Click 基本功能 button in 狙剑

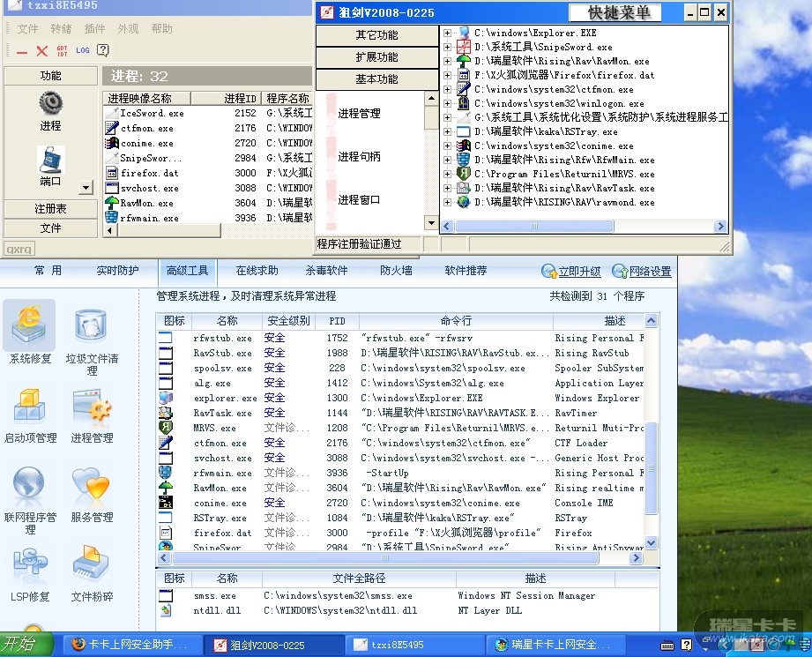coord(377,79)
